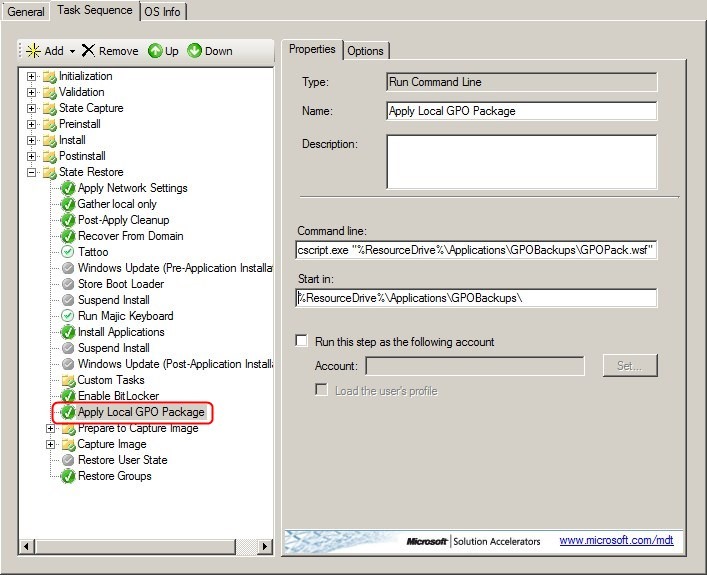Click the Set... account button
Image resolution: width=707 pixels, height=575 pixels.
(630, 365)
